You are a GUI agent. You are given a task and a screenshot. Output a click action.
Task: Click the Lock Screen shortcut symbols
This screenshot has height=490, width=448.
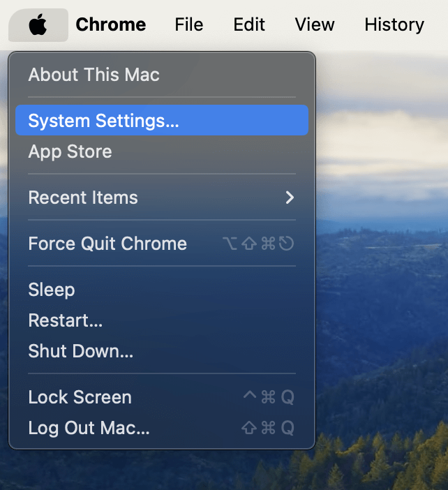click(268, 397)
